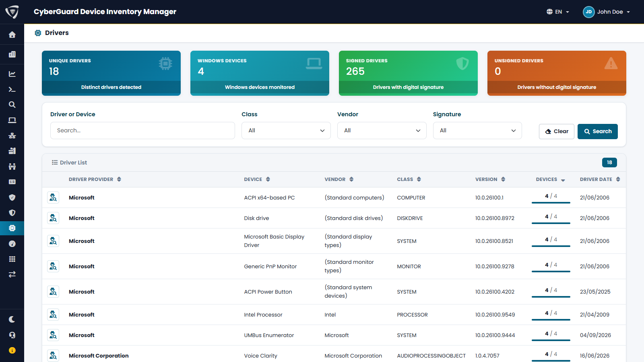Open the transfer arrows sidebar icon
This screenshot has height=362, width=644.
[x=12, y=274]
